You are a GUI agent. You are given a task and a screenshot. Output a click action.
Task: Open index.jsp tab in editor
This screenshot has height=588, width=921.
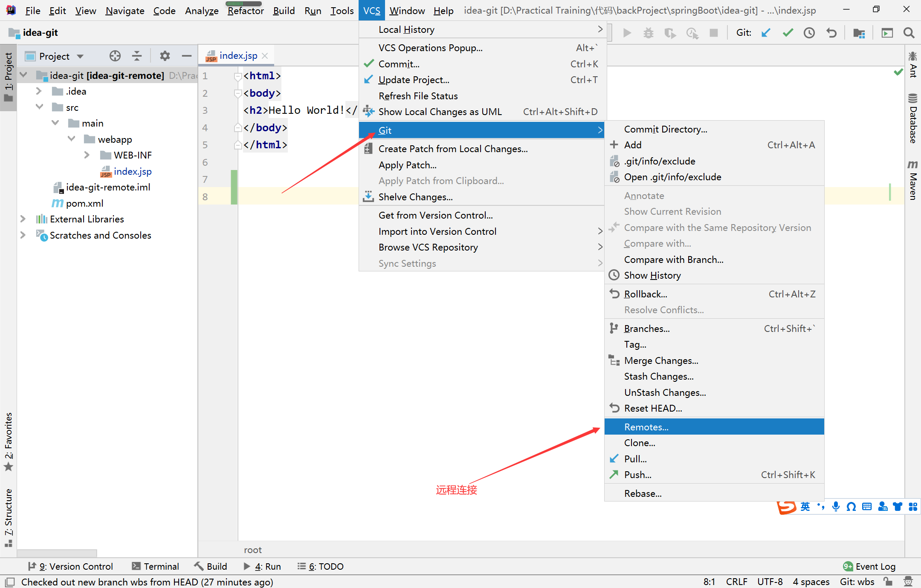[x=236, y=56]
